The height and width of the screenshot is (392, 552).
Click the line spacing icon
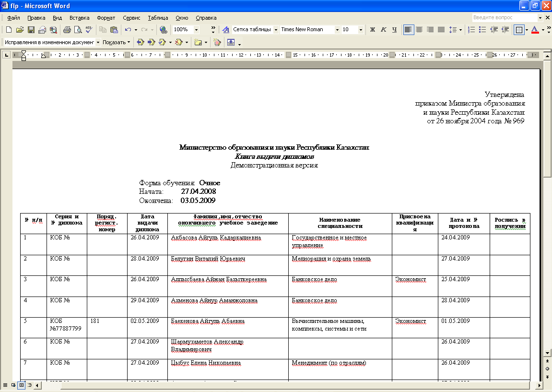(453, 30)
